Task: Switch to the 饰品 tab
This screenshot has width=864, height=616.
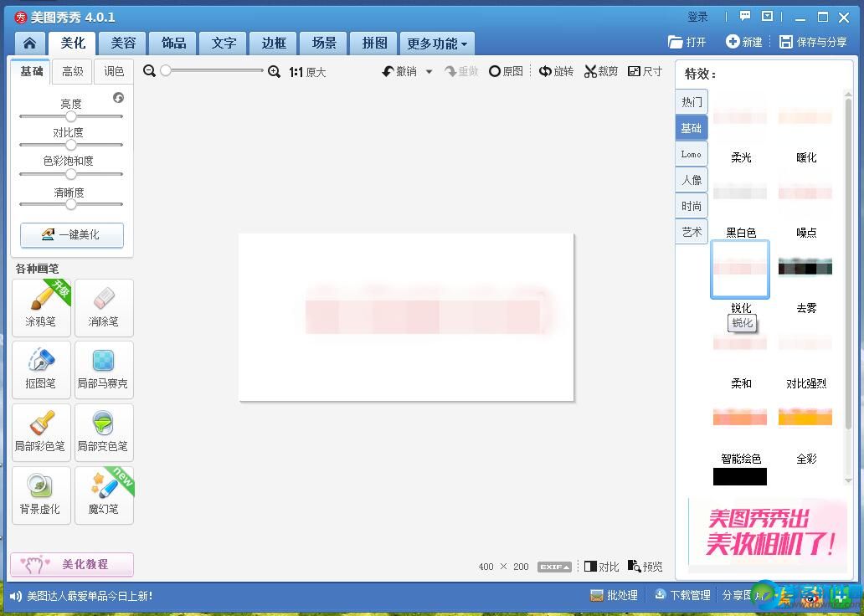Action: (173, 43)
